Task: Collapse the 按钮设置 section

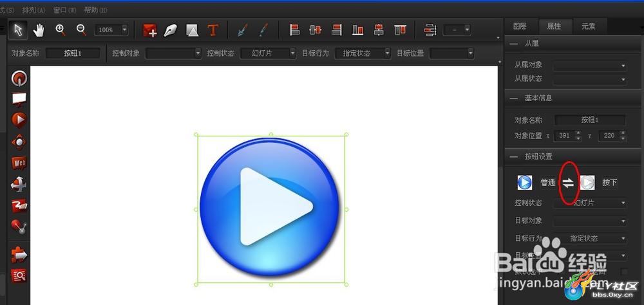Action: point(513,156)
